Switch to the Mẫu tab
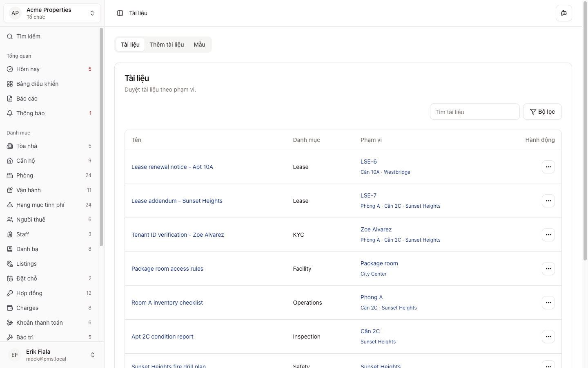Image resolution: width=588 pixels, height=368 pixels. tap(199, 45)
